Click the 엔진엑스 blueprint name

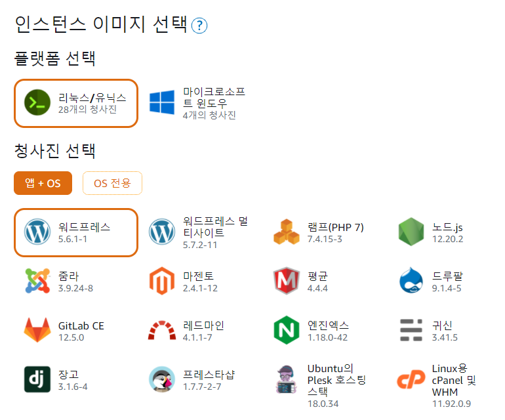pyautogui.click(x=328, y=325)
